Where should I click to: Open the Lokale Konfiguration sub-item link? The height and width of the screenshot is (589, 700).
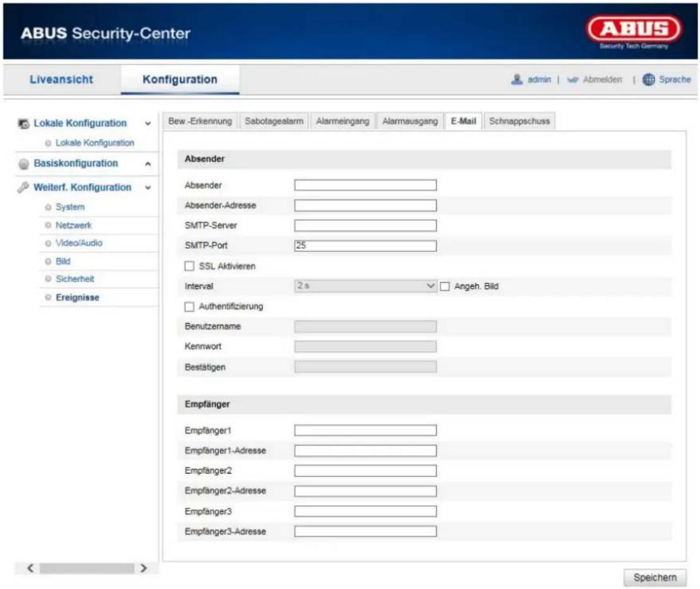[95, 144]
